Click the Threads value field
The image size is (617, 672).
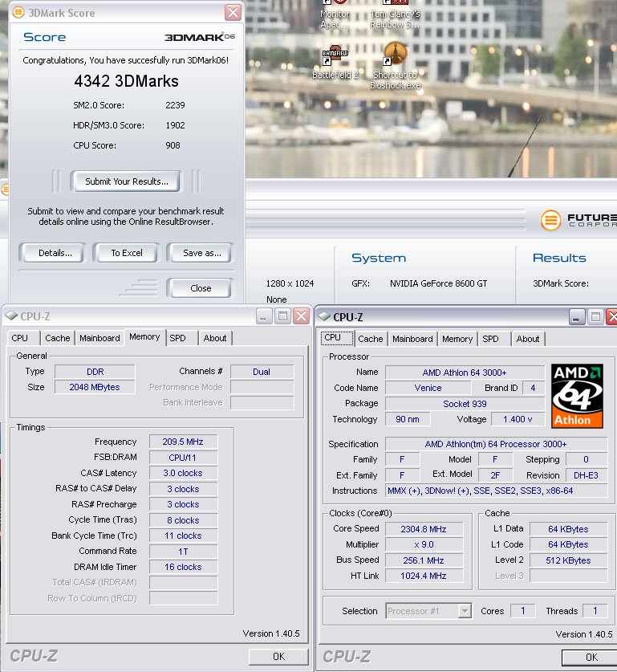(x=595, y=611)
